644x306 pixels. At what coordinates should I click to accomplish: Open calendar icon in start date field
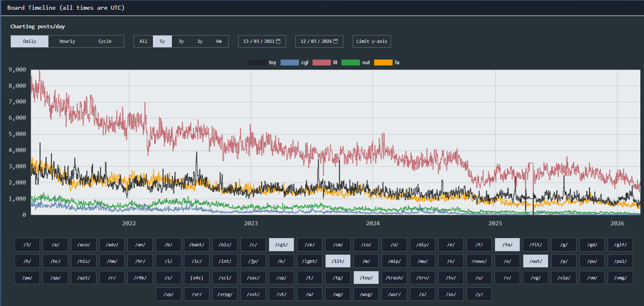point(278,41)
